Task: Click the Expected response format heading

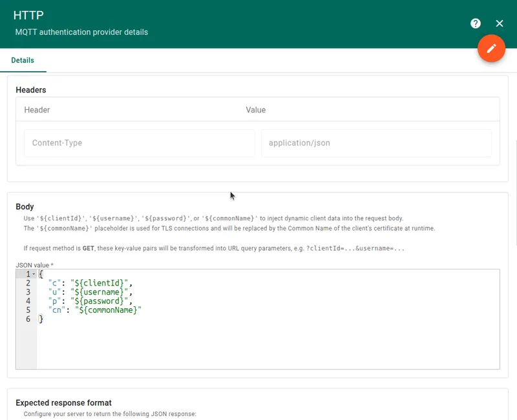Action: pyautogui.click(x=63, y=403)
